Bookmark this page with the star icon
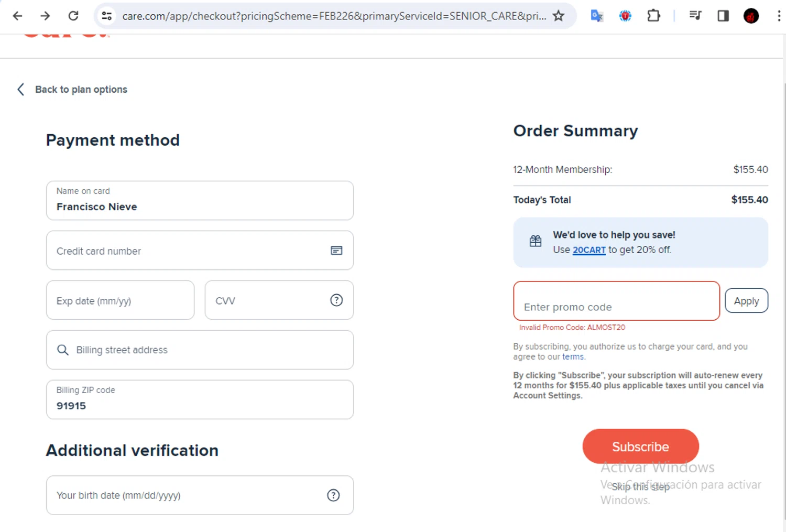The height and width of the screenshot is (532, 786). [559, 16]
